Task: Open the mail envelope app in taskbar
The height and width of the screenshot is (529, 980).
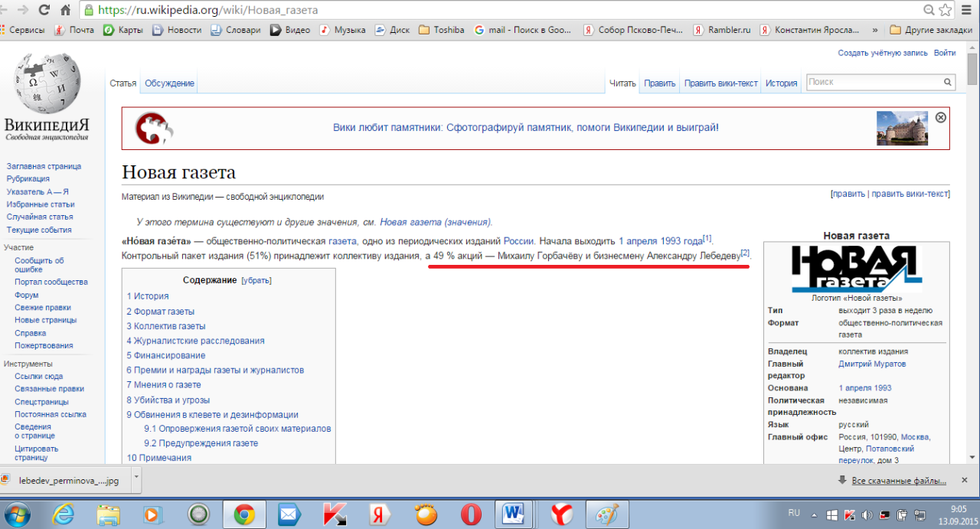Action: tap(289, 514)
